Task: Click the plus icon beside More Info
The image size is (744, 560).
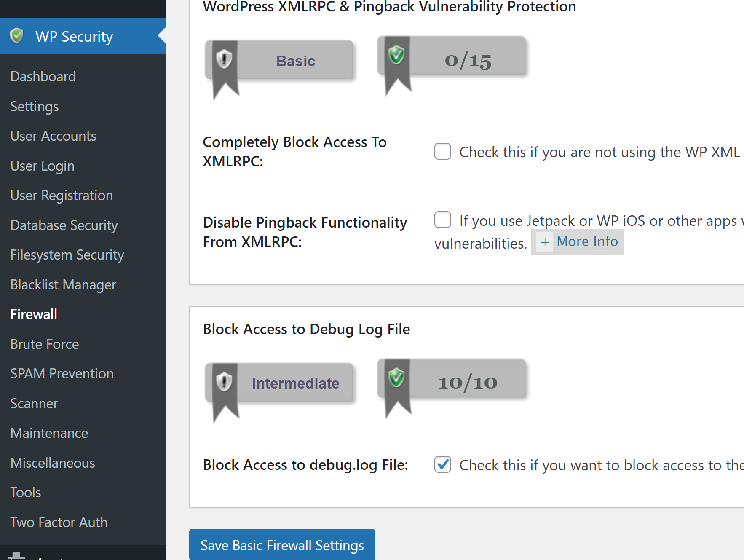Action: 545,242
